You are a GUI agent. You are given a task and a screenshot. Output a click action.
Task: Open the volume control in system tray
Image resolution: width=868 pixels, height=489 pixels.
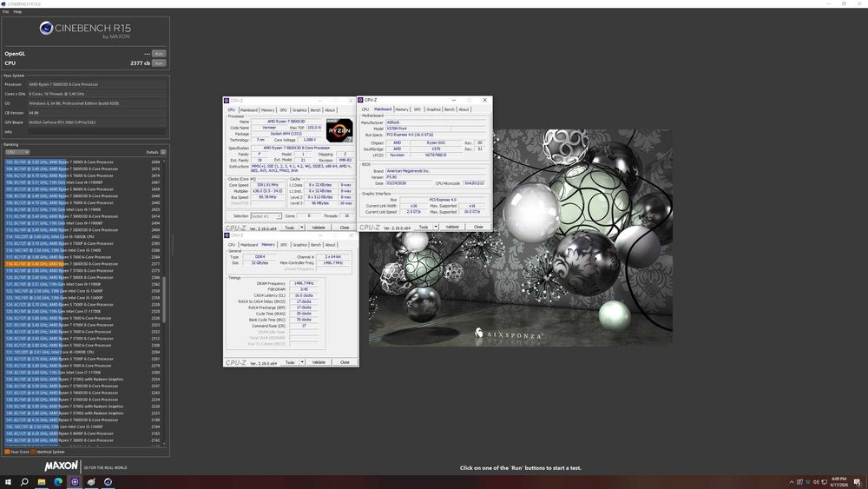click(816, 482)
